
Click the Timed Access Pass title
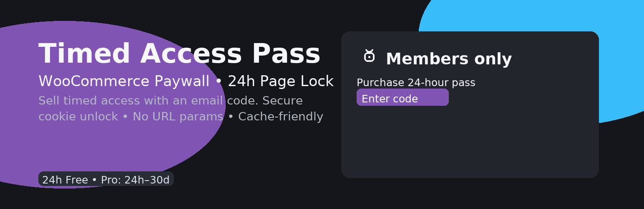(179, 54)
